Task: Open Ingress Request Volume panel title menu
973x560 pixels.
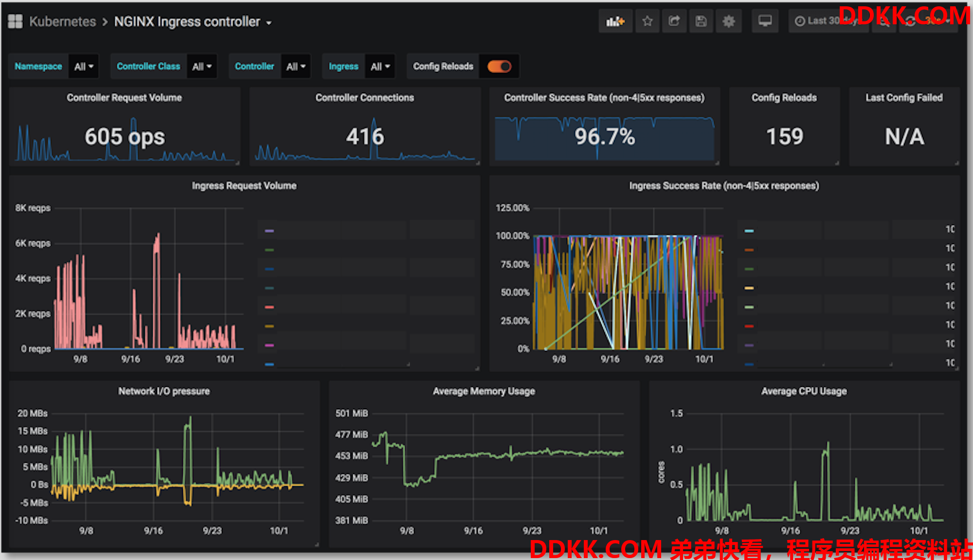Action: pyautogui.click(x=244, y=186)
